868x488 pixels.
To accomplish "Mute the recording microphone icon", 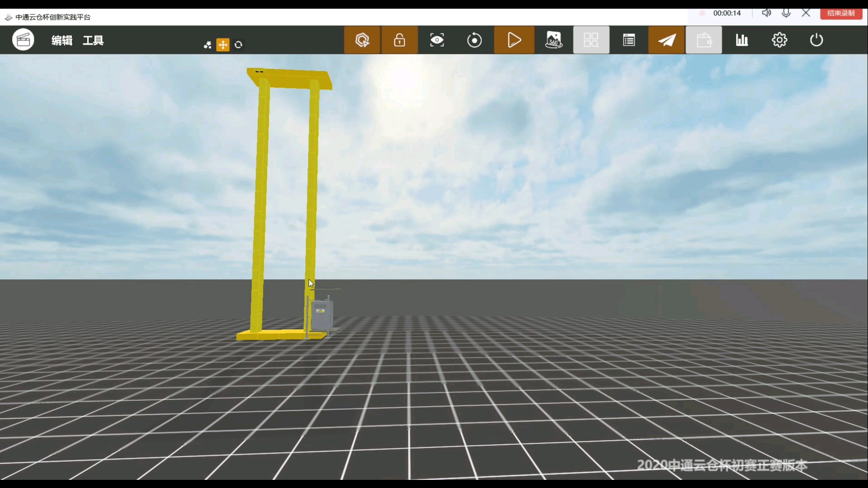I will point(786,13).
